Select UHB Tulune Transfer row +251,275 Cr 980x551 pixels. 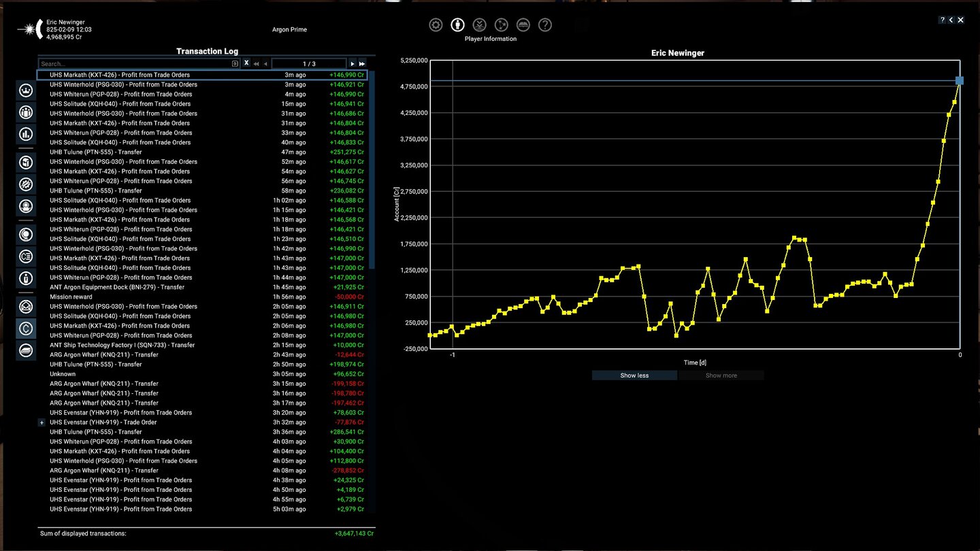202,152
